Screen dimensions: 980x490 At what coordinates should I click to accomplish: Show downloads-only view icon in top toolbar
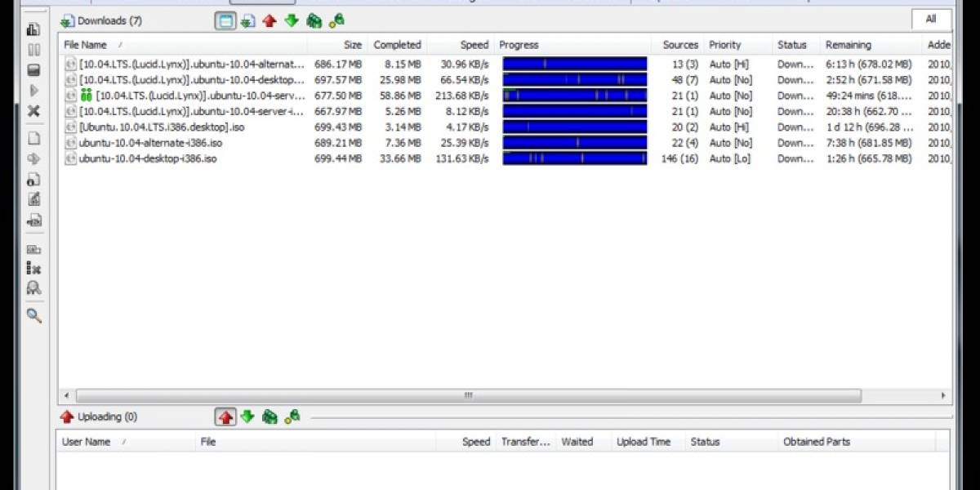click(247, 21)
